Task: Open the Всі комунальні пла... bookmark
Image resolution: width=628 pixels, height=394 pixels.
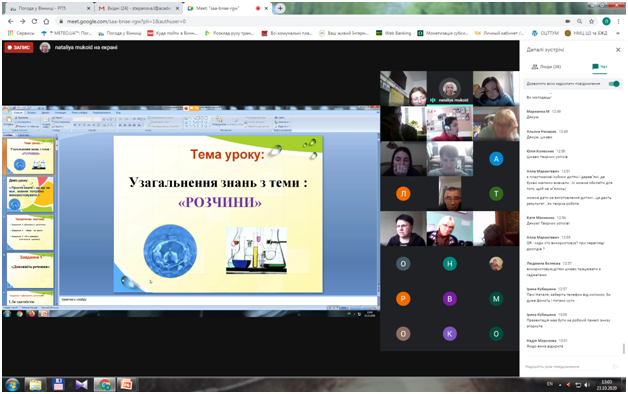Action: pyautogui.click(x=287, y=33)
